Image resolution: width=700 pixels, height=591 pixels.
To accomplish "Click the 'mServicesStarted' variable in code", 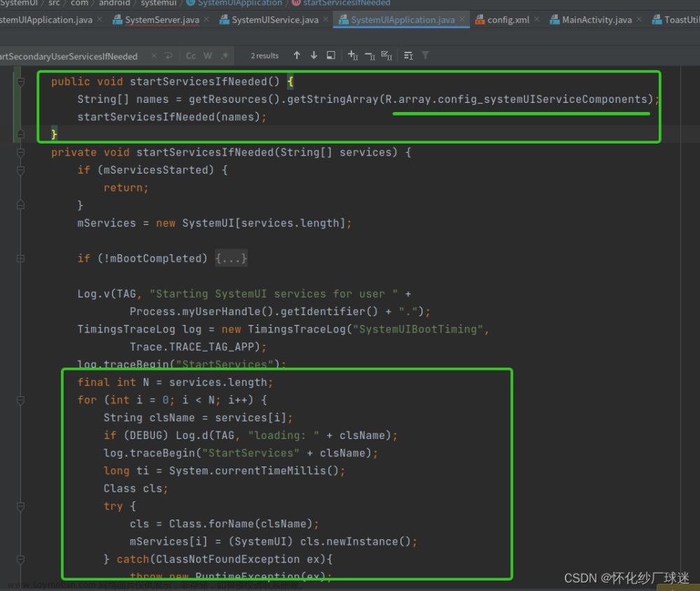I will tap(156, 170).
